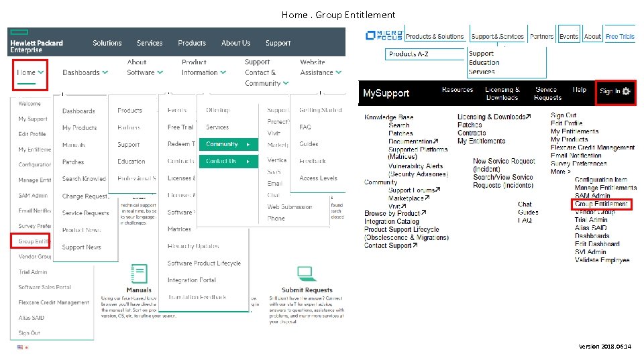The width and height of the screenshot is (644, 362).
Task: Select Group Entitlement under More list
Action: pyautogui.click(x=601, y=204)
